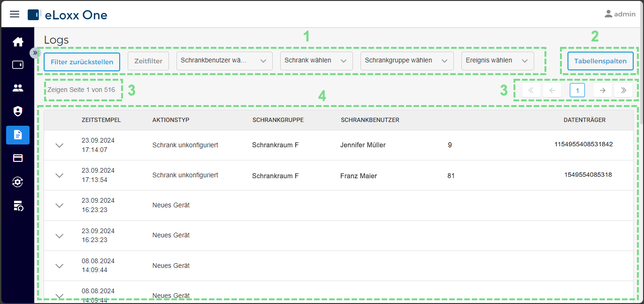Open the Schrankgruppe wählen dropdown

(x=407, y=61)
